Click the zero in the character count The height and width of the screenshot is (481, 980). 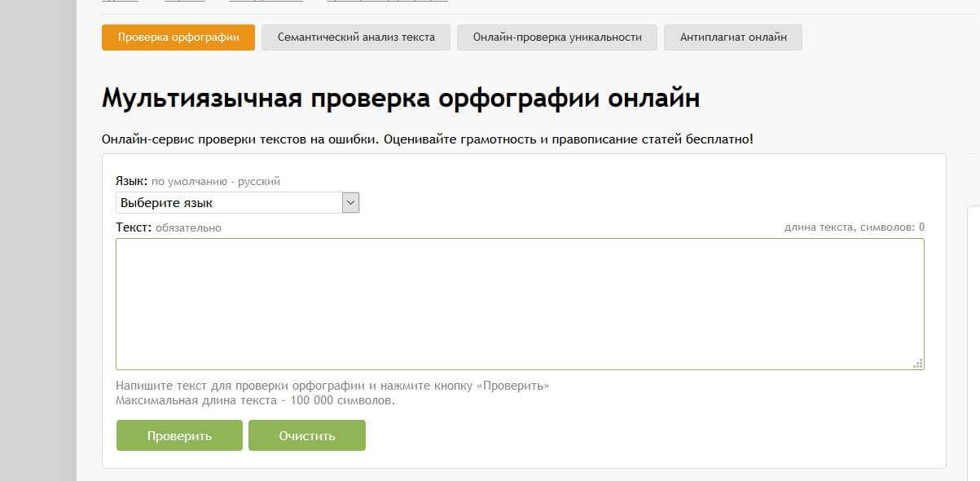921,227
